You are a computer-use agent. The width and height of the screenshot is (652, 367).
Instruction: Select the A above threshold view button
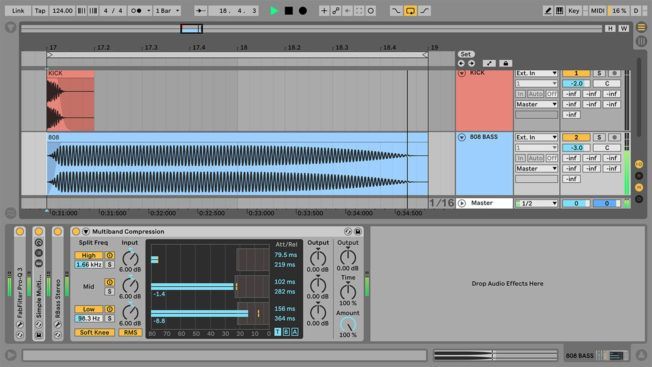(x=295, y=332)
